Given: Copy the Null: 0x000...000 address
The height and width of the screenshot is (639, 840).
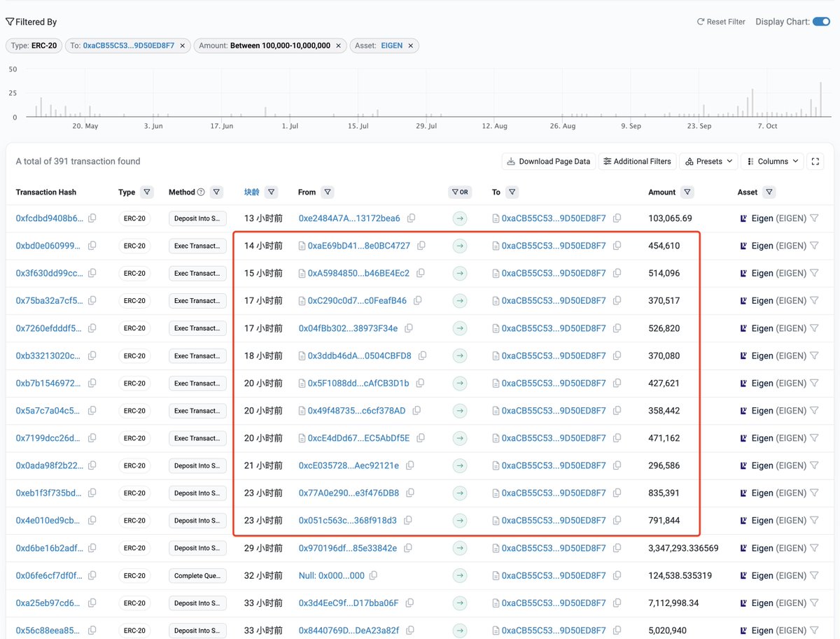Looking at the screenshot, I should (374, 575).
